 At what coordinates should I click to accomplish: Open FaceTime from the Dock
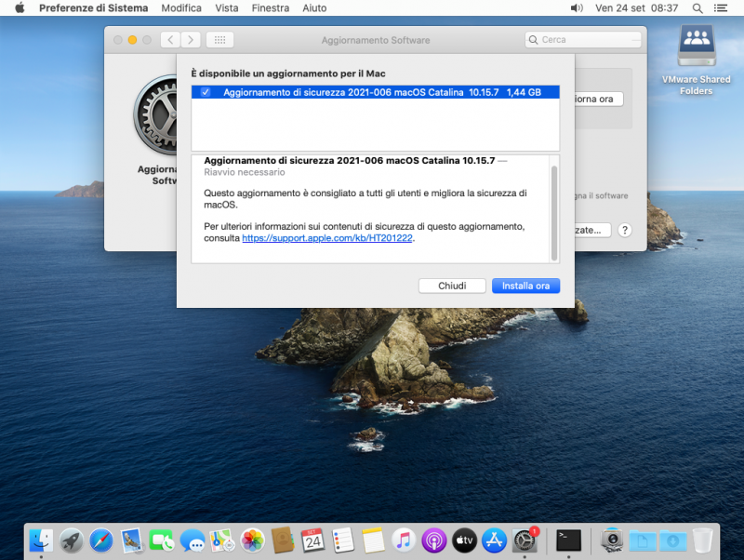click(x=161, y=540)
